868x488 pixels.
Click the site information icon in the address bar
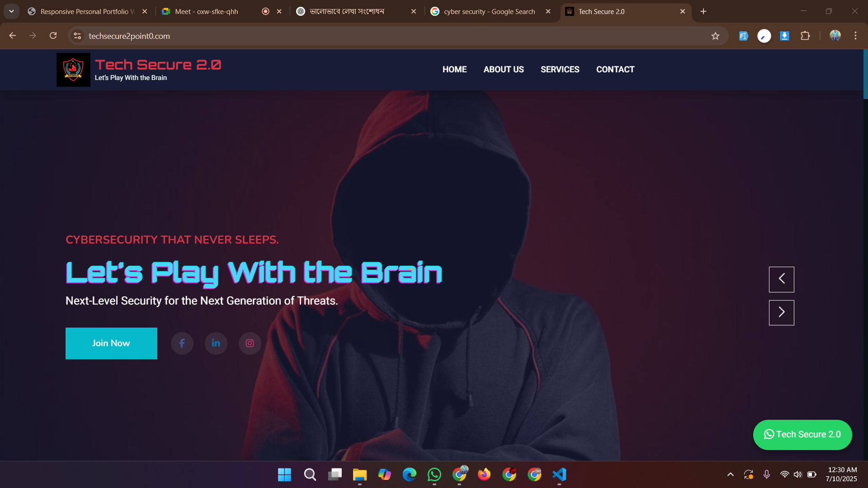(77, 36)
